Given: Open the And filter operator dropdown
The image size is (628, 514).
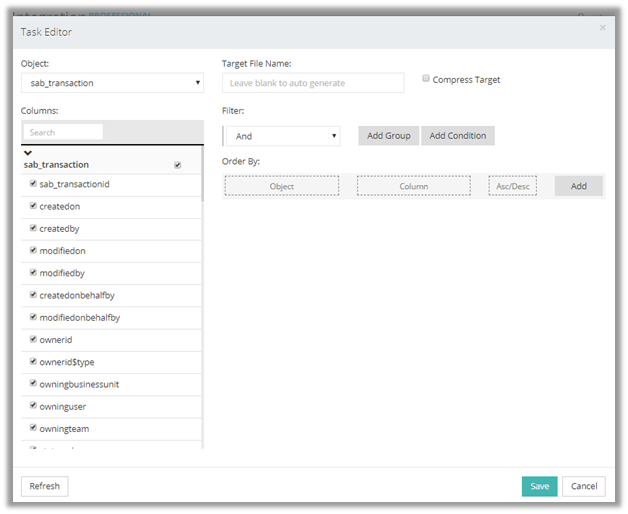Looking at the screenshot, I should click(283, 136).
